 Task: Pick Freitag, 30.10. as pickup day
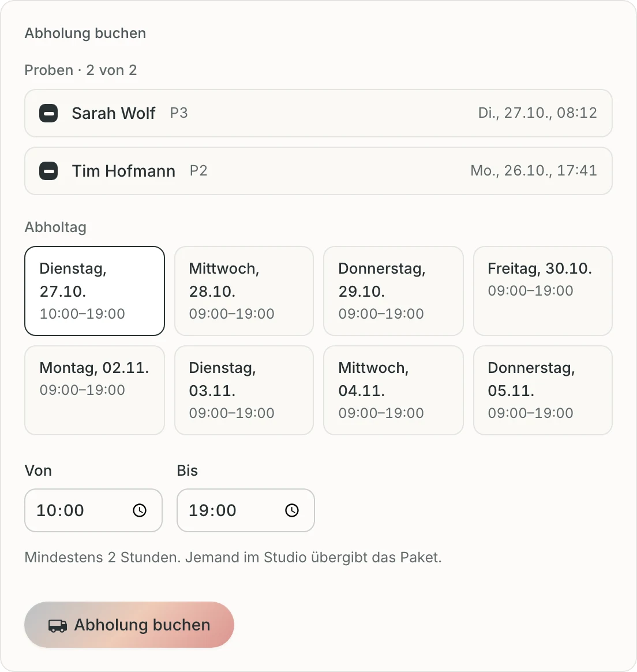[543, 291]
